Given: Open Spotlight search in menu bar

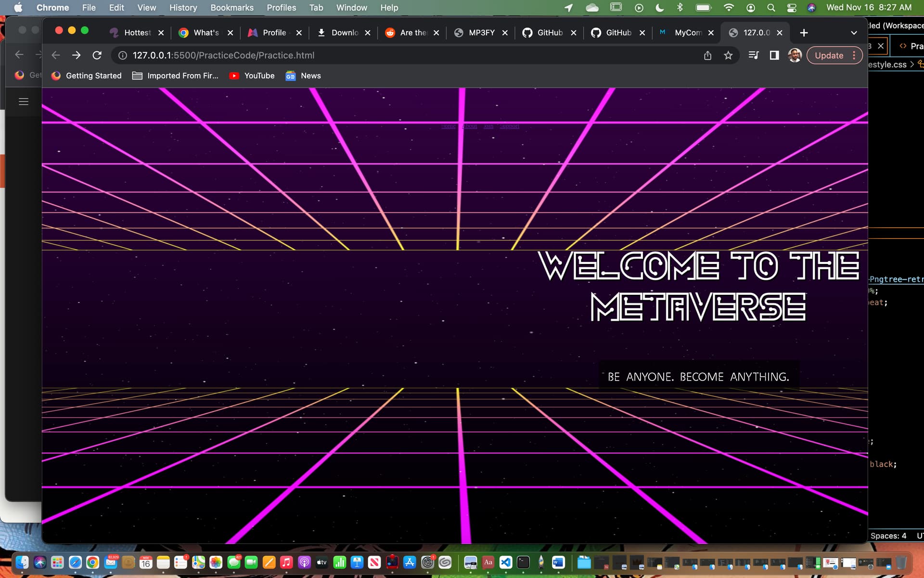Looking at the screenshot, I should click(771, 8).
